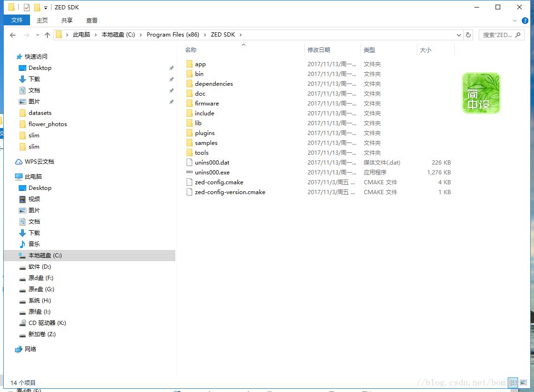Click 快速访问 in the navigation pane
This screenshot has height=392, width=534.
click(x=36, y=57)
